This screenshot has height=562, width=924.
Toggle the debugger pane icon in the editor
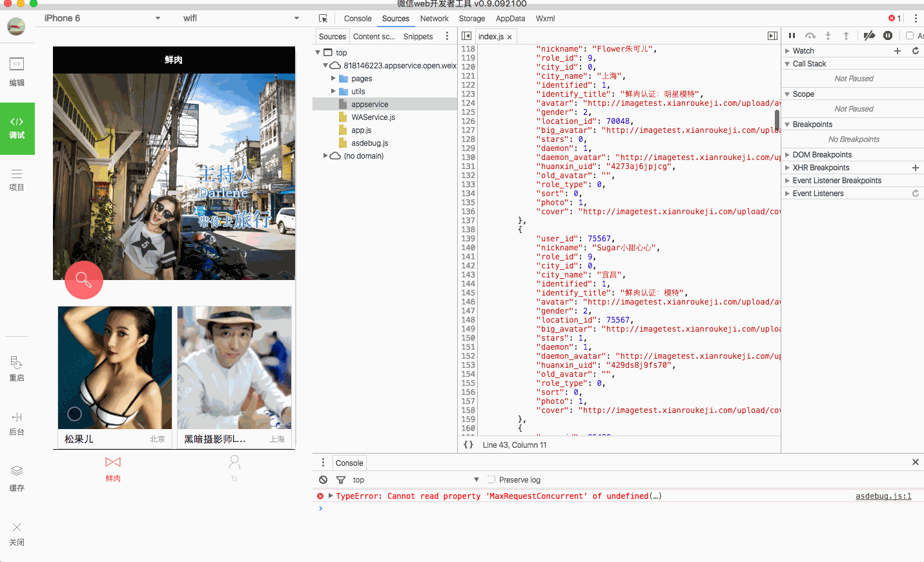point(772,36)
